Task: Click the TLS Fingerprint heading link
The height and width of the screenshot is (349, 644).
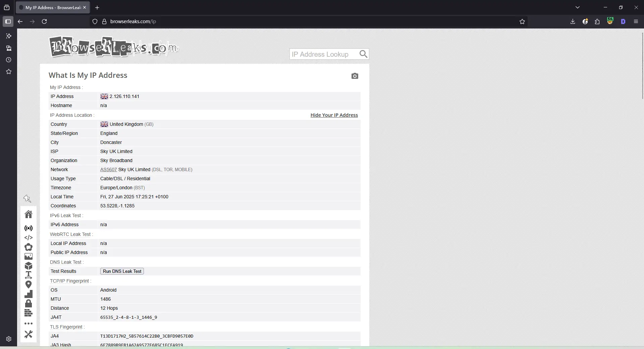Action: (x=66, y=327)
